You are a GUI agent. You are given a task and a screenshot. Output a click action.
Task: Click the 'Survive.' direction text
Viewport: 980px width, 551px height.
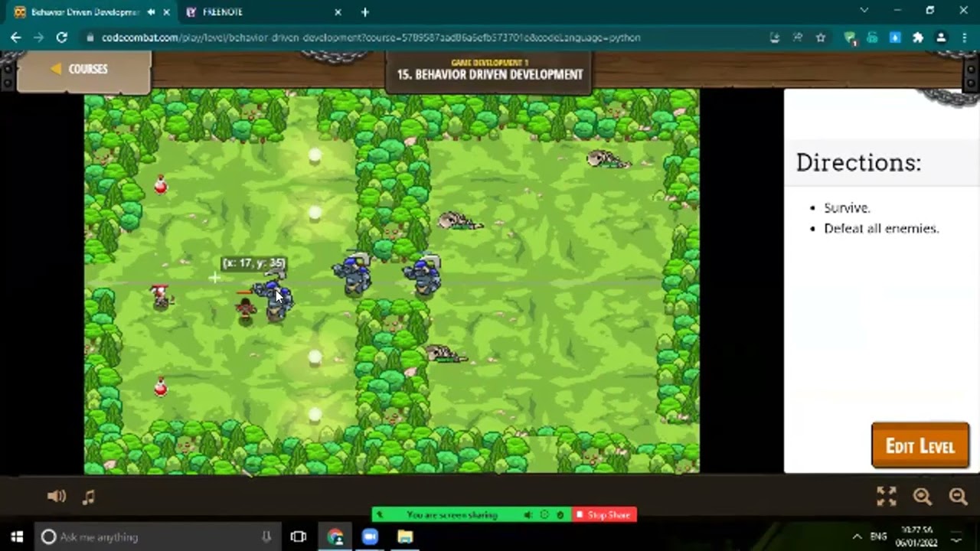847,207
